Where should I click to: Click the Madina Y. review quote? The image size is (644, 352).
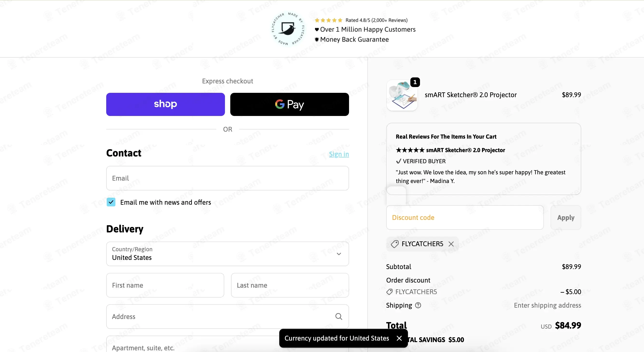coord(481,176)
